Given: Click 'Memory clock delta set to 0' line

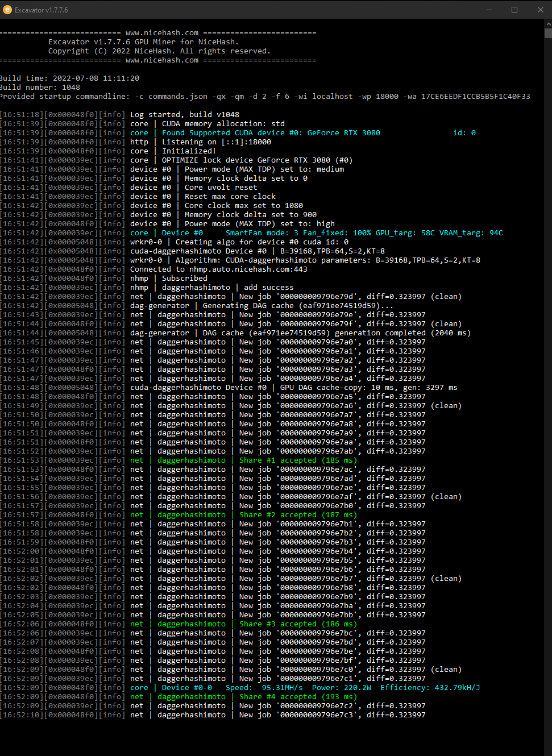Looking at the screenshot, I should click(x=153, y=178).
